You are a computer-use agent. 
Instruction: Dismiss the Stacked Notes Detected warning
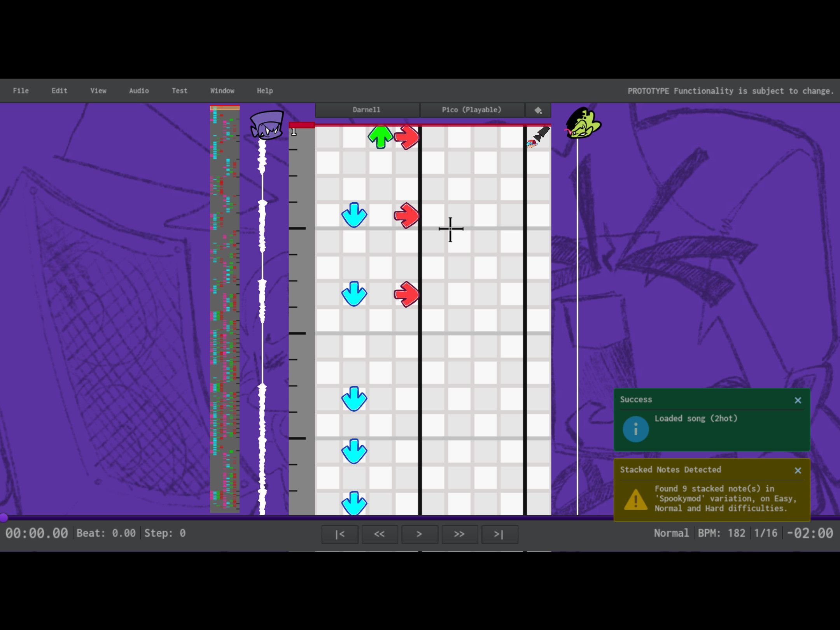pyautogui.click(x=798, y=471)
